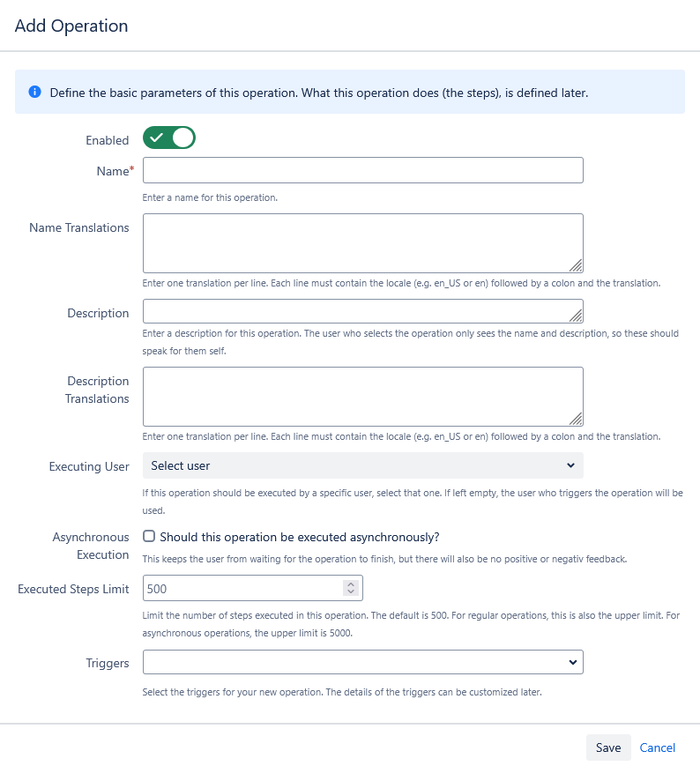This screenshot has width=700, height=766.
Task: Decrease Executed Steps Limit with down arrow
Action: (351, 592)
